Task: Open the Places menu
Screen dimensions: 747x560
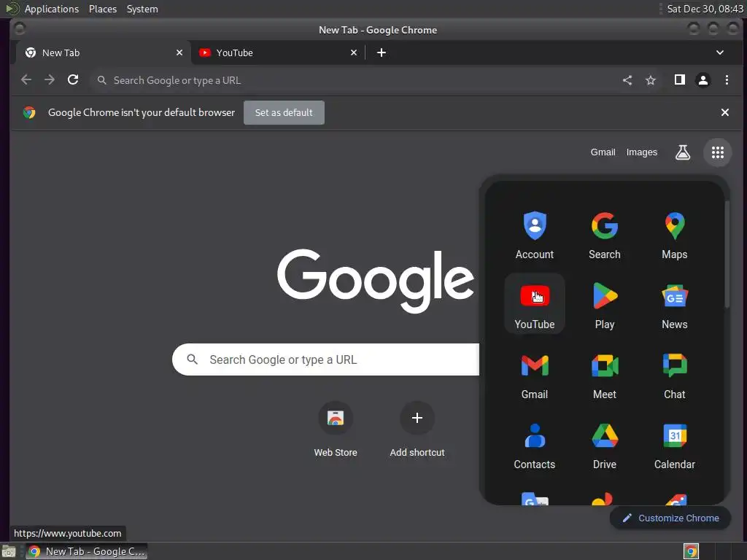Action: [x=103, y=9]
